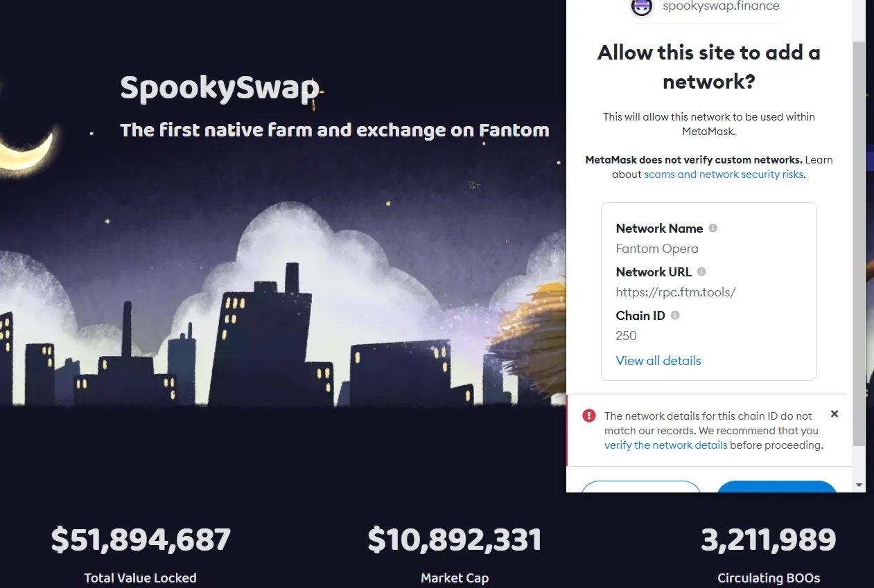Click the info icon beside Network URL
Image resolution: width=874 pixels, height=588 pixels.
click(701, 271)
